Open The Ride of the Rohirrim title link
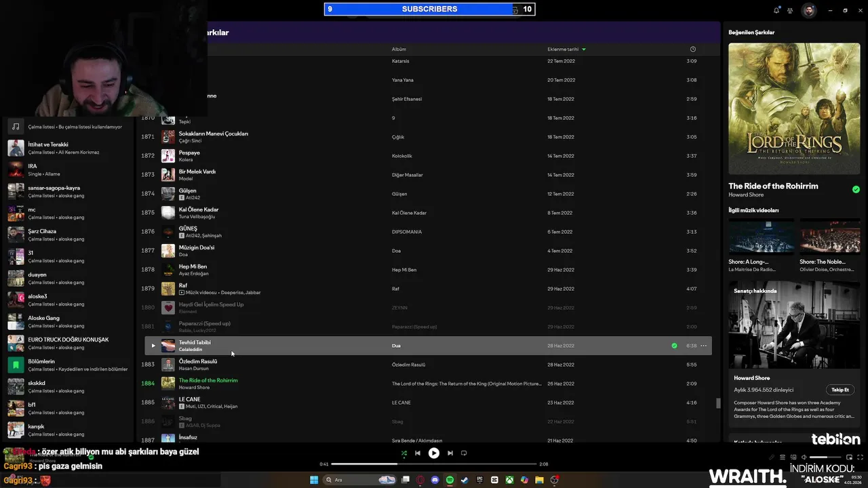Screen dimensions: 868x488 tap(773, 186)
